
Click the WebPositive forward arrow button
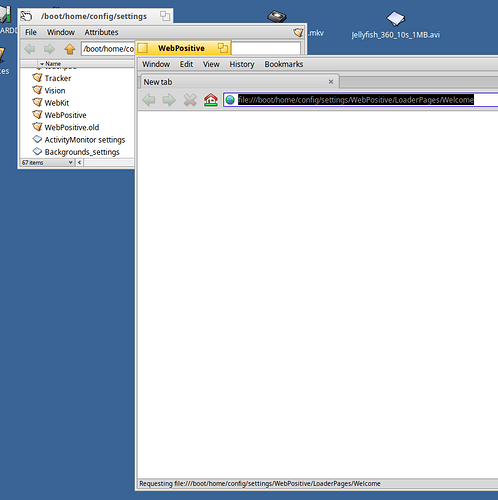169,100
